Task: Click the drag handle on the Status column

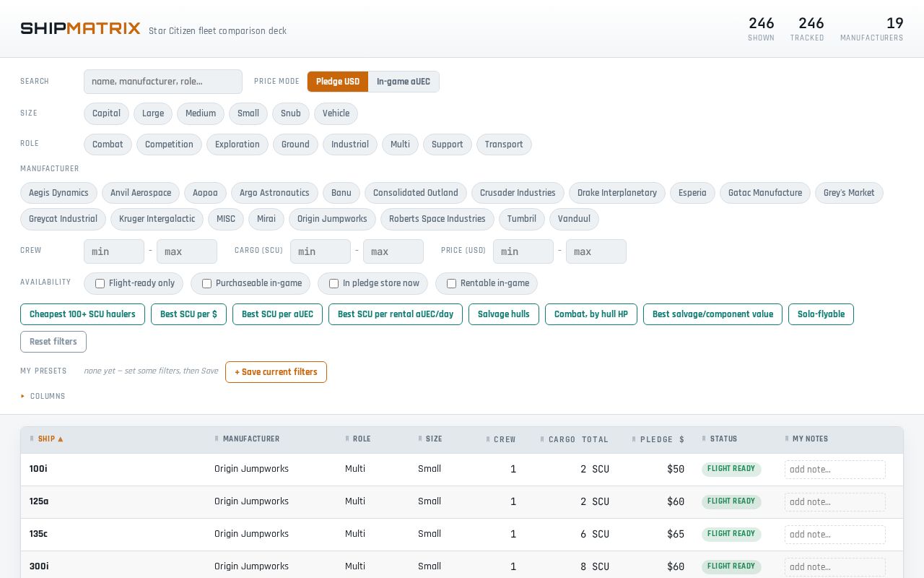Action: tap(704, 439)
